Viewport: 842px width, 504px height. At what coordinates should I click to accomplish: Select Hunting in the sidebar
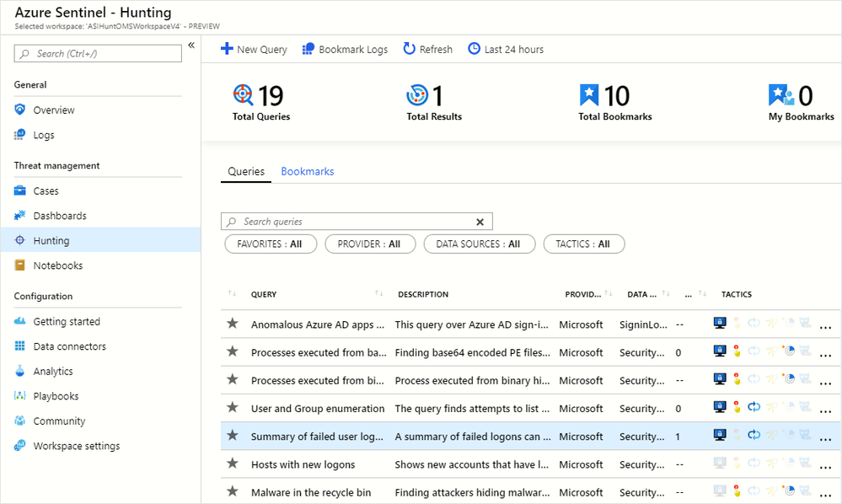(100, 240)
